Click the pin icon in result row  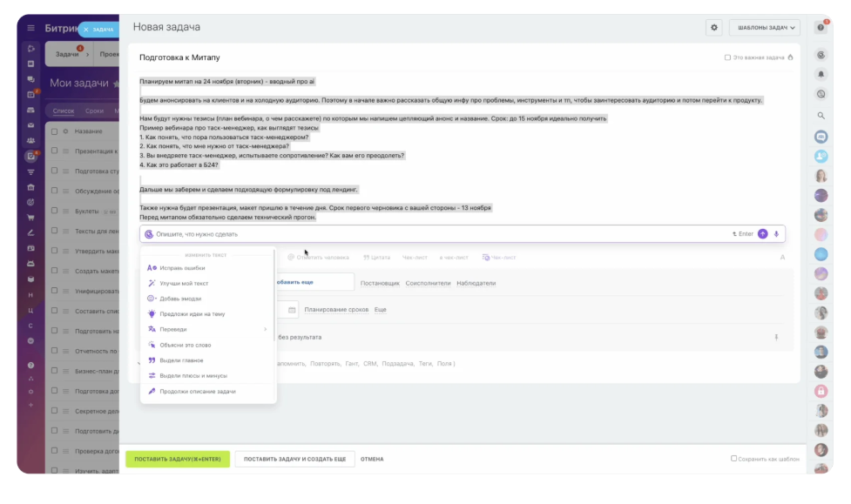pyautogui.click(x=776, y=337)
